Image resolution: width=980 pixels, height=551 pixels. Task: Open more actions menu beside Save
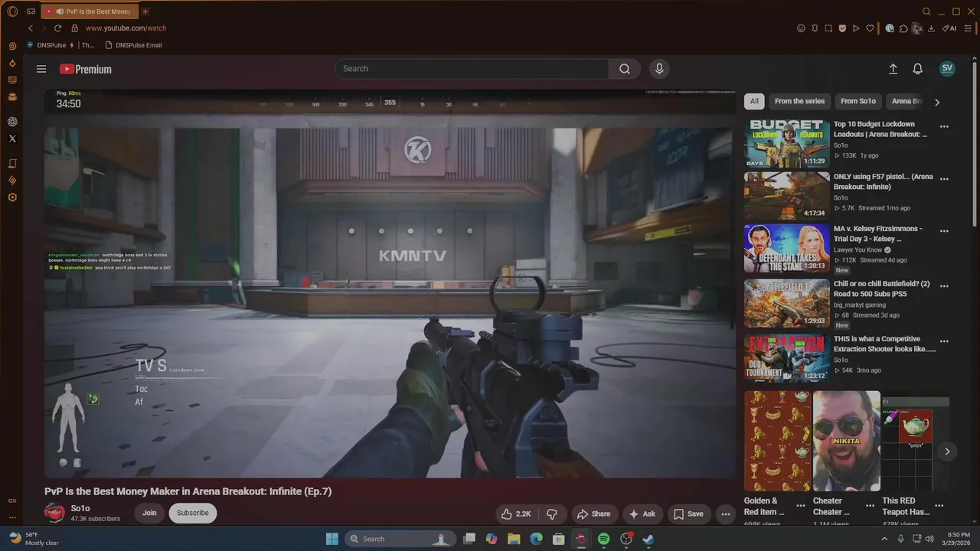[725, 514]
